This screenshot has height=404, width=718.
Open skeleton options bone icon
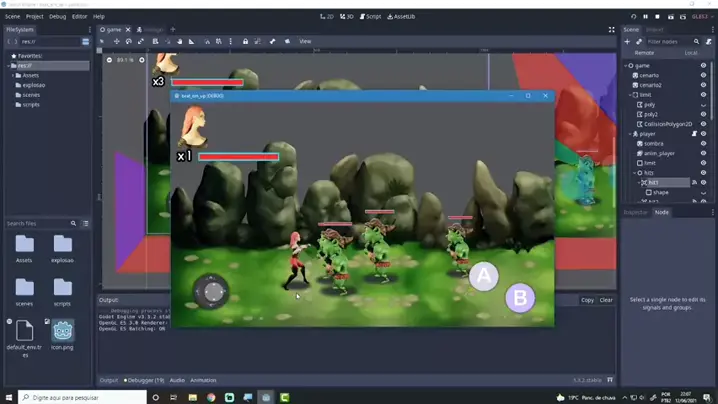coord(272,41)
